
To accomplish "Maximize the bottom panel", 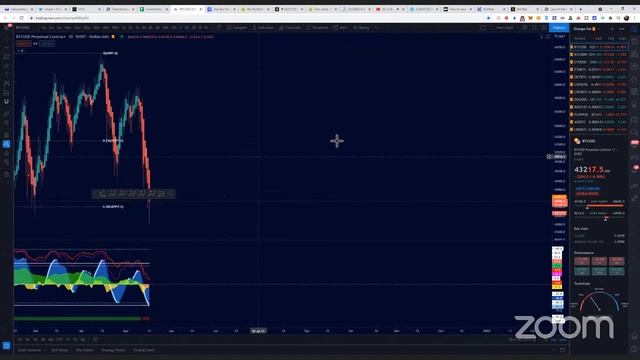I will pyautogui.click(x=563, y=350).
